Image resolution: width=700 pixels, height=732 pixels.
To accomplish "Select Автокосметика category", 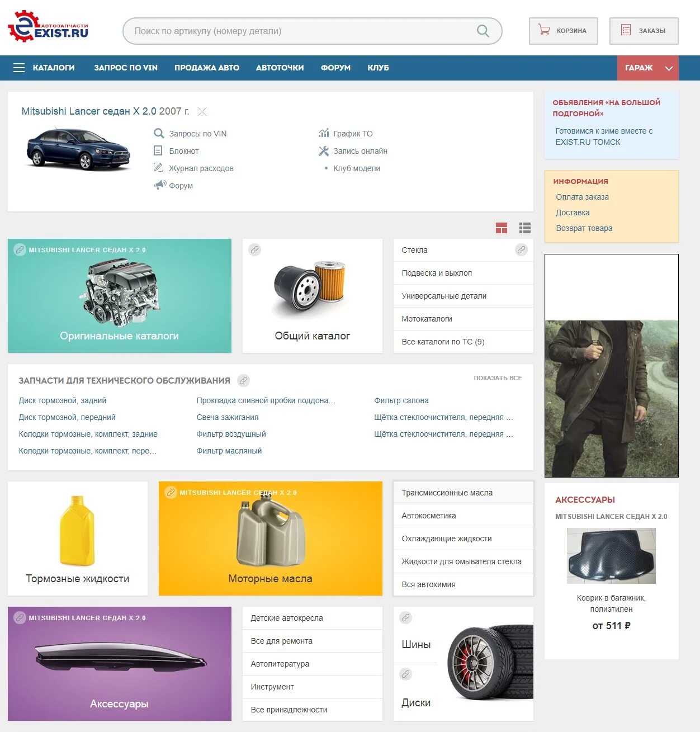I will pyautogui.click(x=463, y=516).
